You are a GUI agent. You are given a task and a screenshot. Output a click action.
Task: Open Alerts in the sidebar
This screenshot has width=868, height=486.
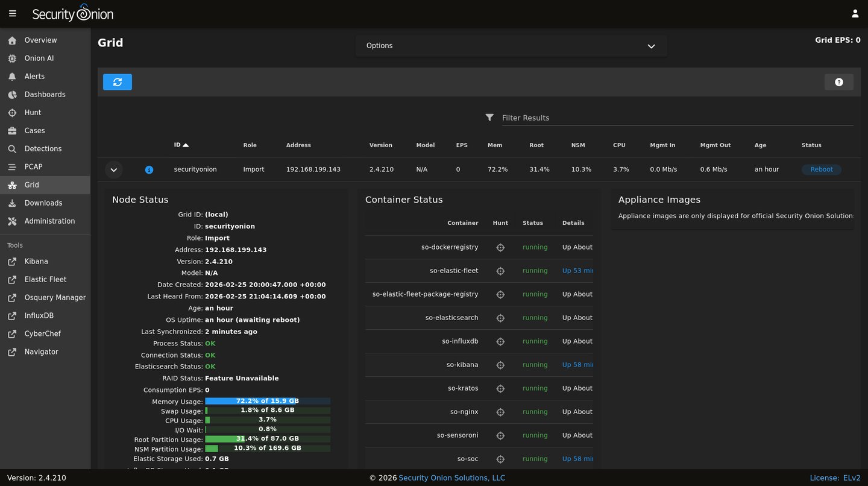click(34, 77)
